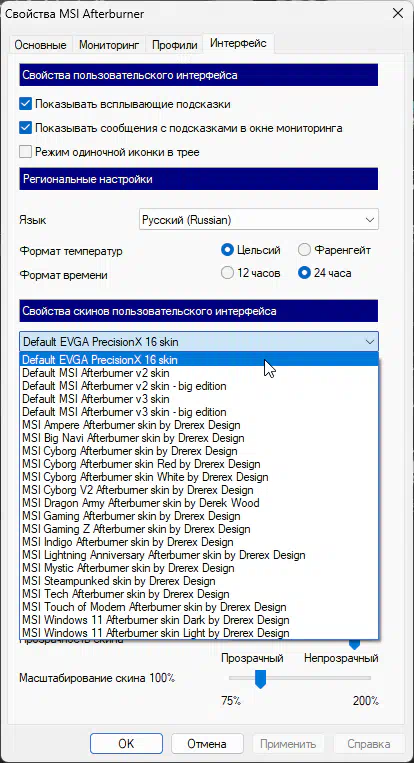Switch to the Основные tab
Viewport: 414px width, 763px height.
[40, 45]
